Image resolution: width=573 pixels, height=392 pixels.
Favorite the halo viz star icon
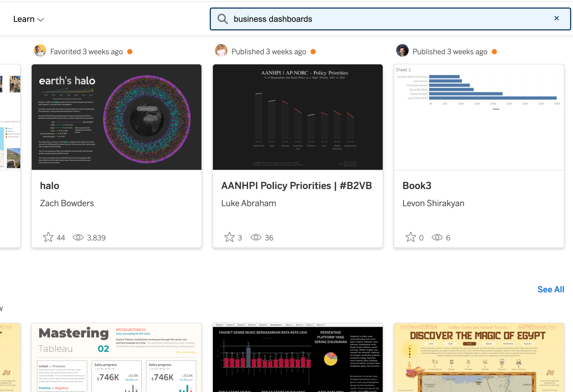[x=48, y=237]
